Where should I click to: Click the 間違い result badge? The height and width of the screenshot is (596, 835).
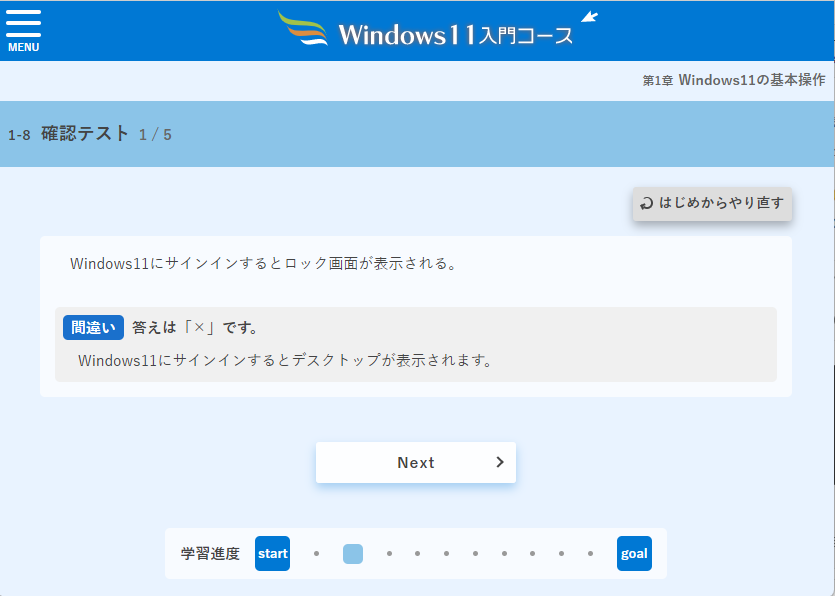click(93, 328)
